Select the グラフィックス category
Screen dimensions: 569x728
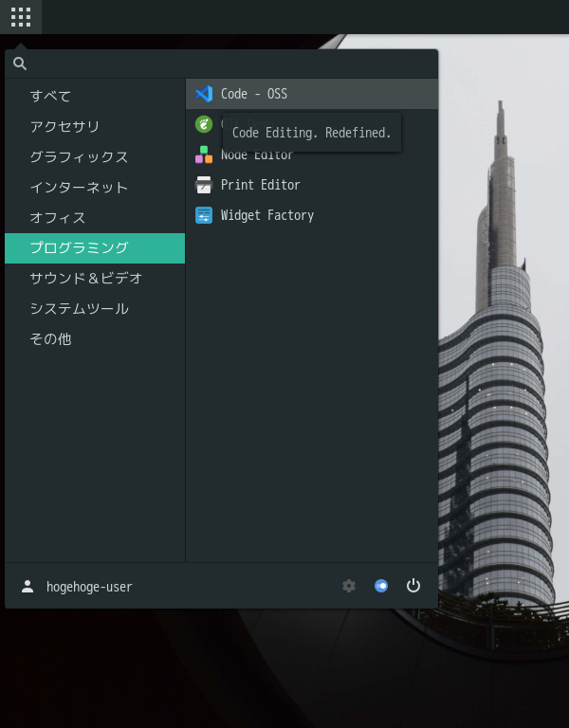pyautogui.click(x=95, y=157)
